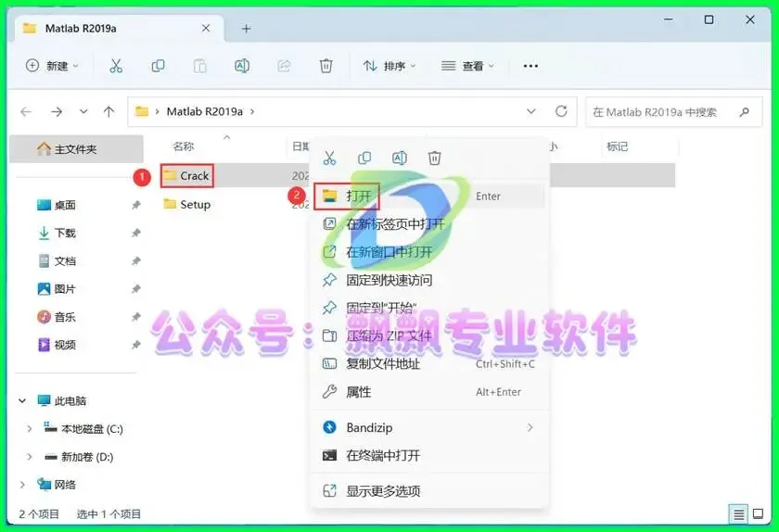Click Matlab R2019a in the address bar
This screenshot has width=779, height=532.
tap(205, 112)
